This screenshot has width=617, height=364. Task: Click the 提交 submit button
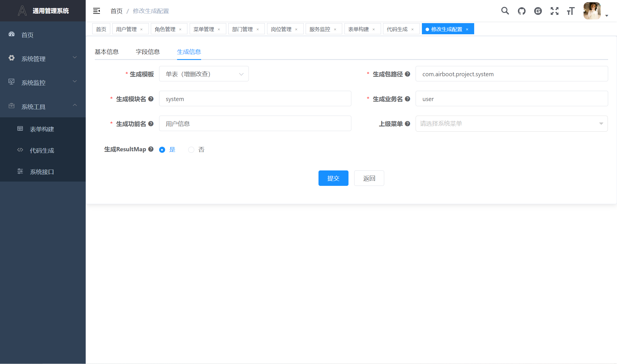[333, 178]
